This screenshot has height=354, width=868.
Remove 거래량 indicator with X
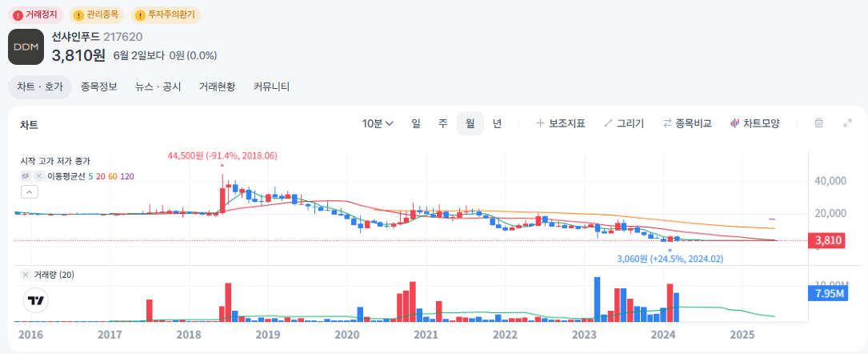tap(26, 275)
